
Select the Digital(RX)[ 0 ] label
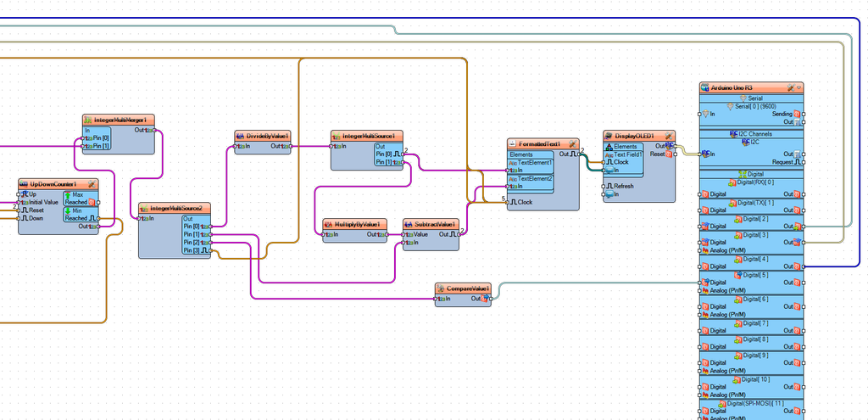(755, 182)
